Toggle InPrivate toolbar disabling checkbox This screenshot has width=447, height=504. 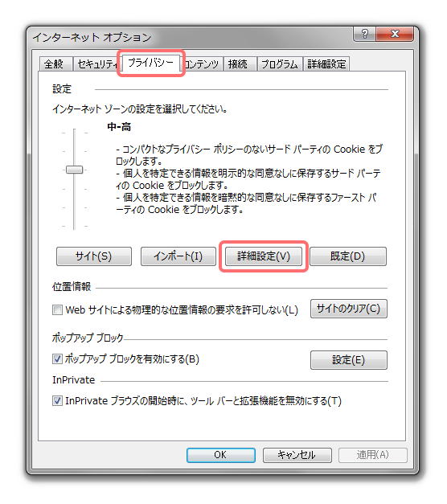pos(58,401)
